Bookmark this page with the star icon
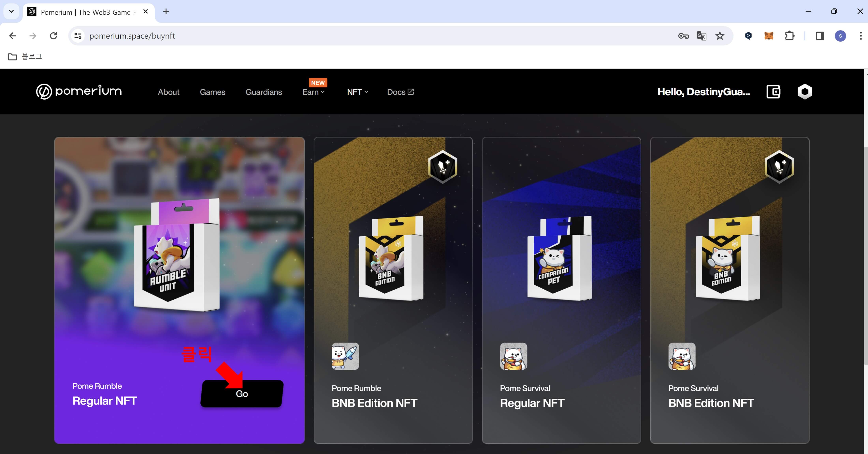The height and width of the screenshot is (454, 868). pos(720,36)
